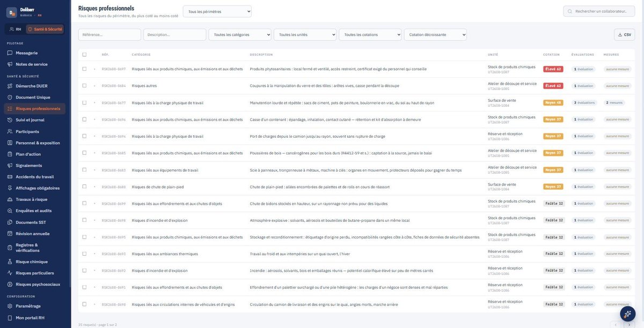644x328 pixels.
Task: Open the sparkle assistant floating button
Action: (627, 314)
